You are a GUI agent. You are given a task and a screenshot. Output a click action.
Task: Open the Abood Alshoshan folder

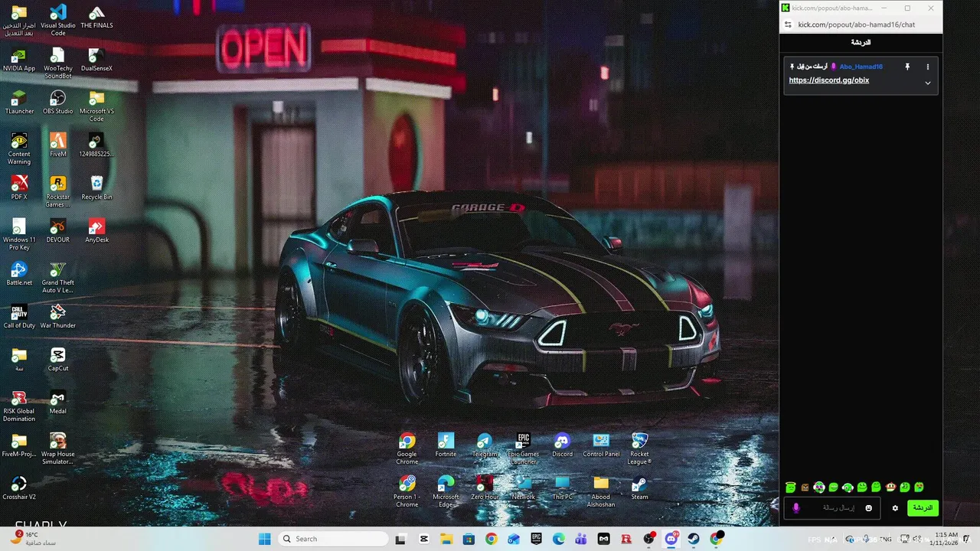601,492
